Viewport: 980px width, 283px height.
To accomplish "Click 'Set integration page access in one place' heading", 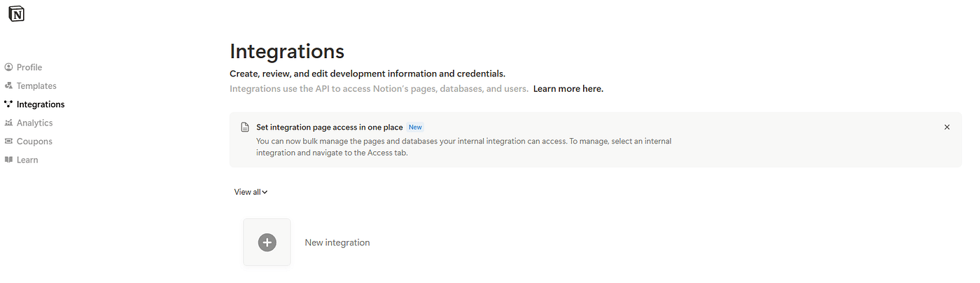I will (330, 127).
